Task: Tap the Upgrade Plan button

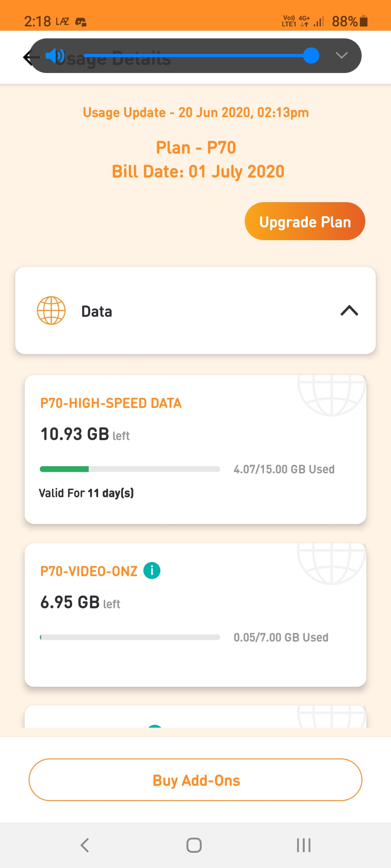Action: pos(305,221)
